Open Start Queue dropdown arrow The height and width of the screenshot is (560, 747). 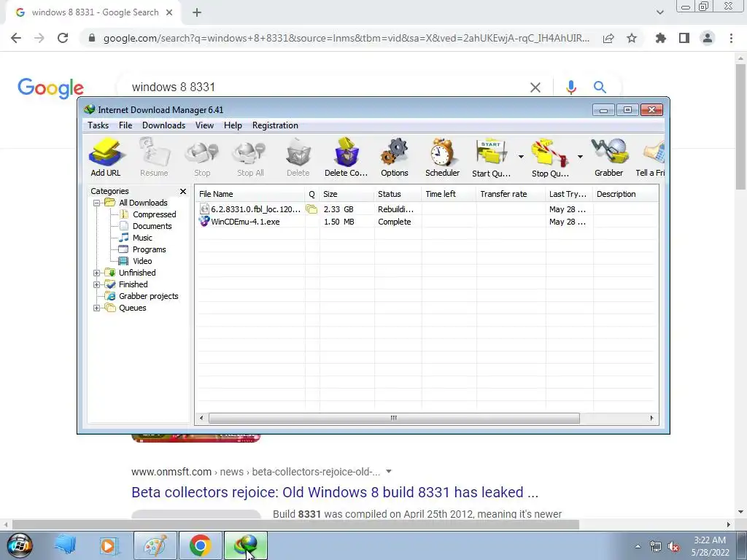pos(521,157)
